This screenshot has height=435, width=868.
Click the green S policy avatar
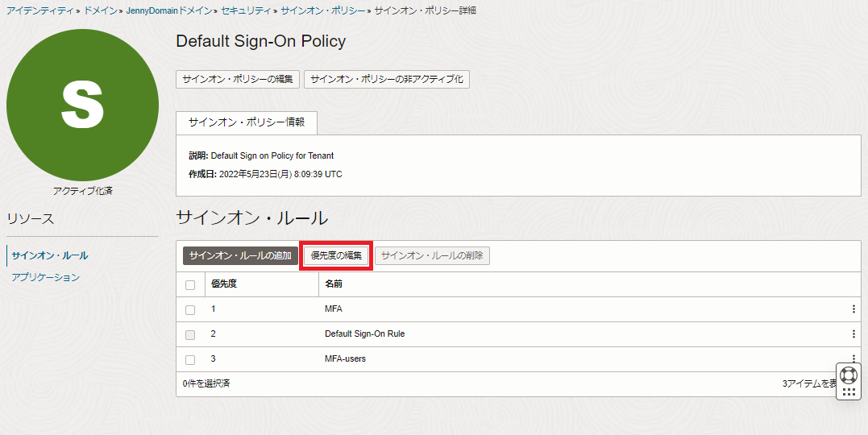pos(82,106)
